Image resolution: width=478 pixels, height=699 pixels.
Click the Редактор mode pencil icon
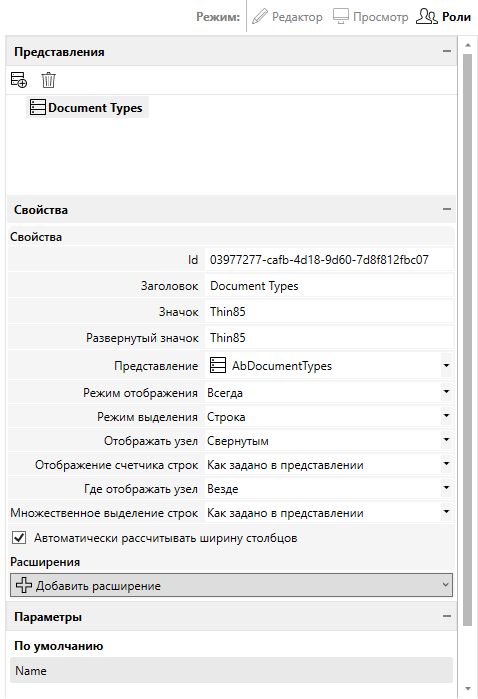260,17
